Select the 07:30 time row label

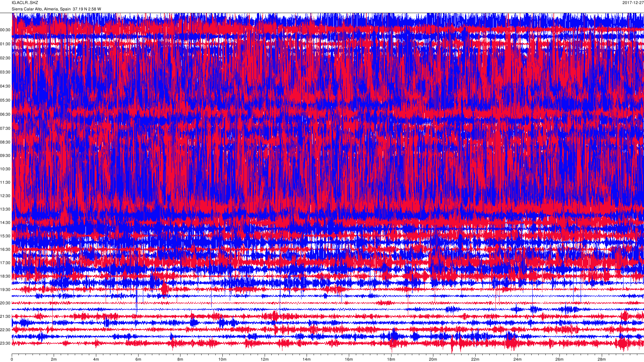5,129
